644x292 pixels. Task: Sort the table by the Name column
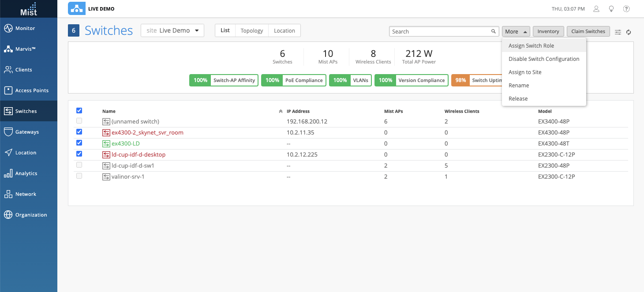[x=109, y=112]
